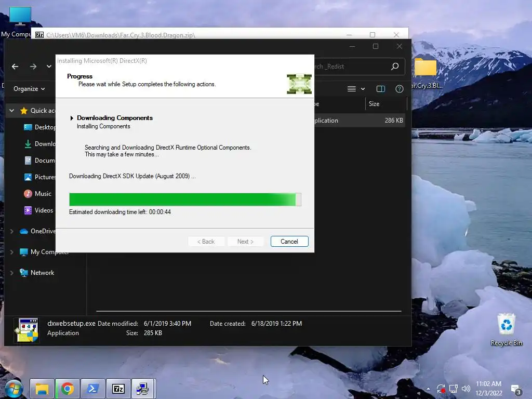
Task: Open Explorer help icon
Action: tap(400, 89)
